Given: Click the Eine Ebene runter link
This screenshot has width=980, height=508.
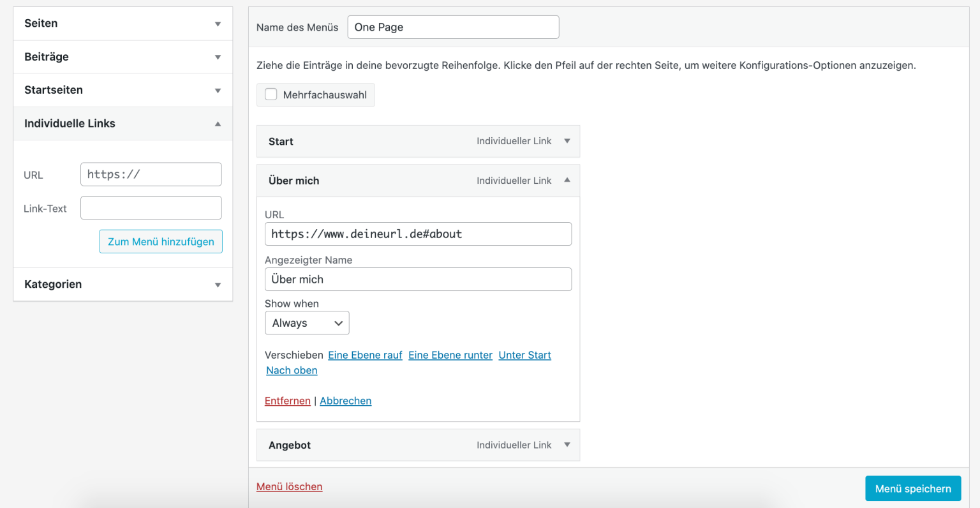Looking at the screenshot, I should click(450, 355).
